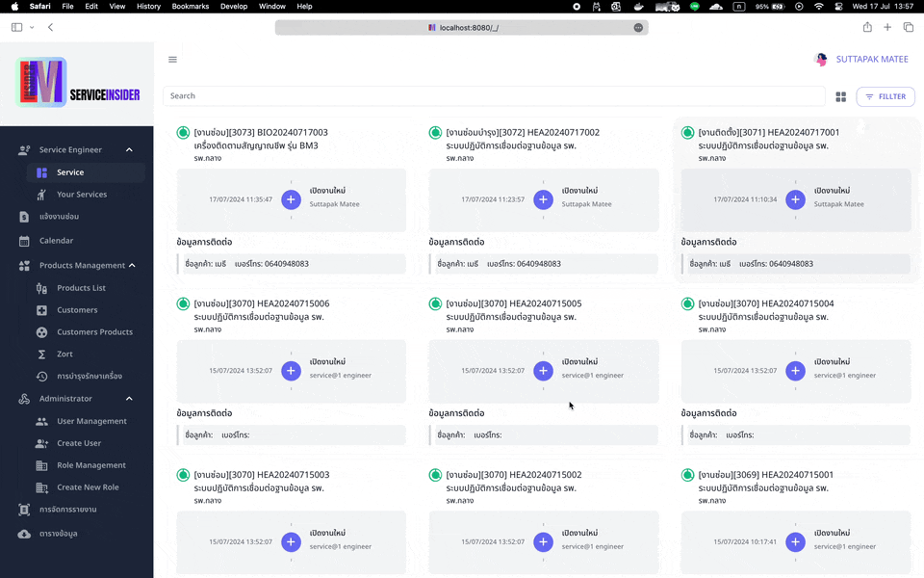Screen dimensions: 924x578
Task: Open the Bookmarks menu in the menu bar
Action: click(x=190, y=6)
